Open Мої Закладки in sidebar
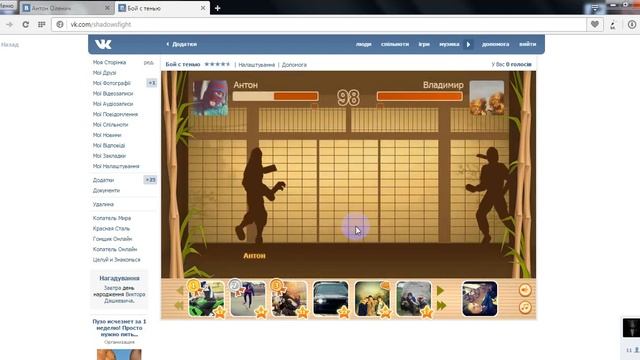The image size is (640, 360). click(109, 156)
